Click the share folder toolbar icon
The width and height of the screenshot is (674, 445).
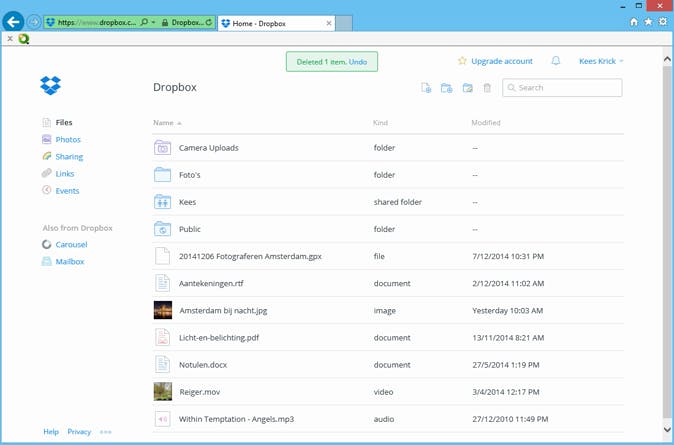tap(467, 88)
